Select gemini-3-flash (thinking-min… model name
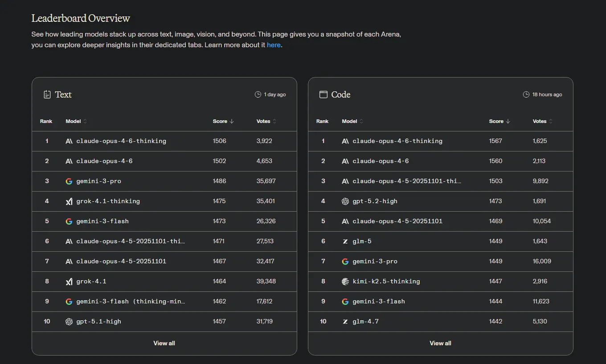Image resolution: width=606 pixels, height=364 pixels. tap(131, 302)
